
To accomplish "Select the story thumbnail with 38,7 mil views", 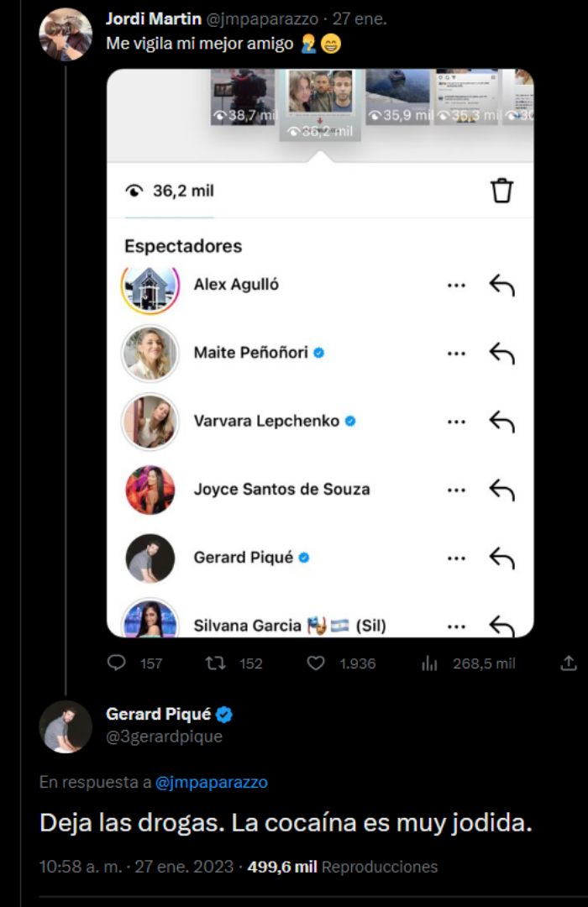I will 242,97.
